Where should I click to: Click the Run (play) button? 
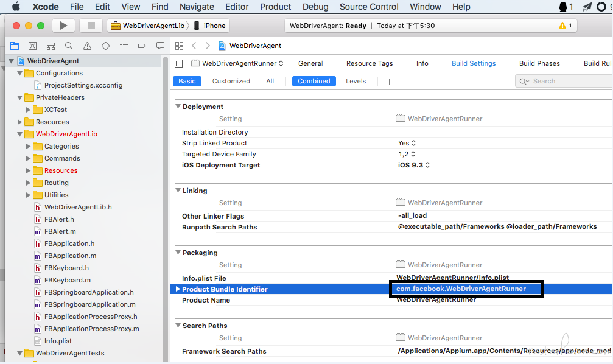tap(63, 26)
